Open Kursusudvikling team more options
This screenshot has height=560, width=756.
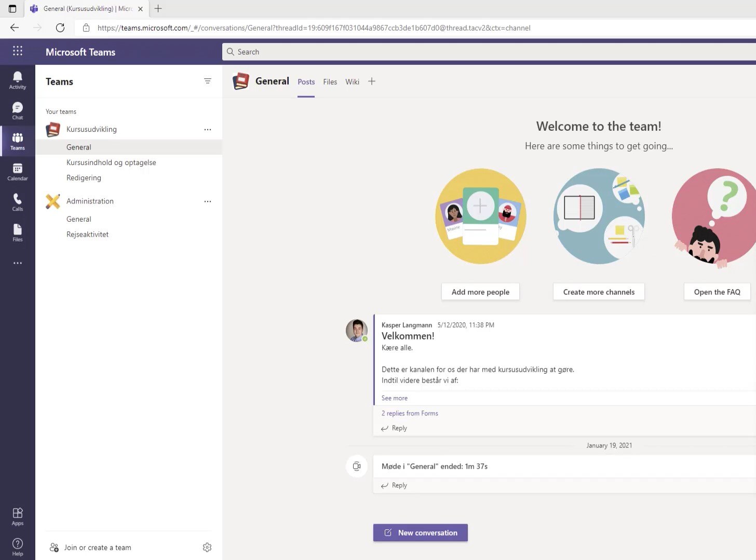coord(208,129)
